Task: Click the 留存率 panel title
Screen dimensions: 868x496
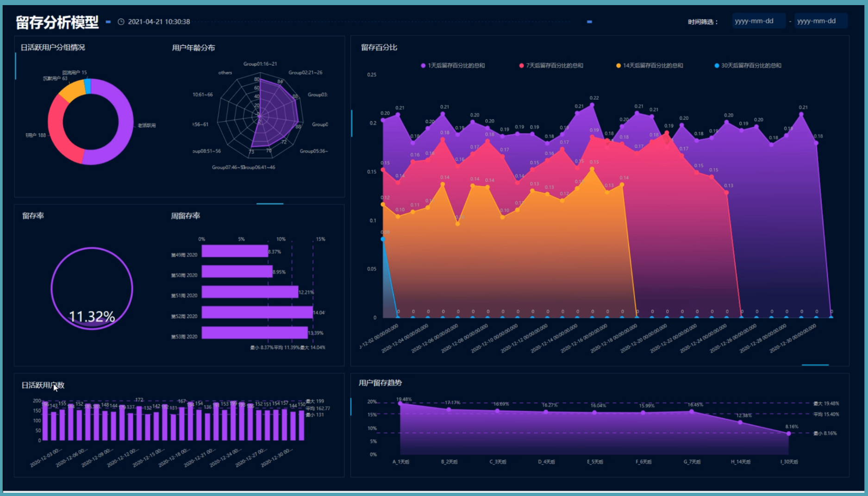Action: click(33, 215)
